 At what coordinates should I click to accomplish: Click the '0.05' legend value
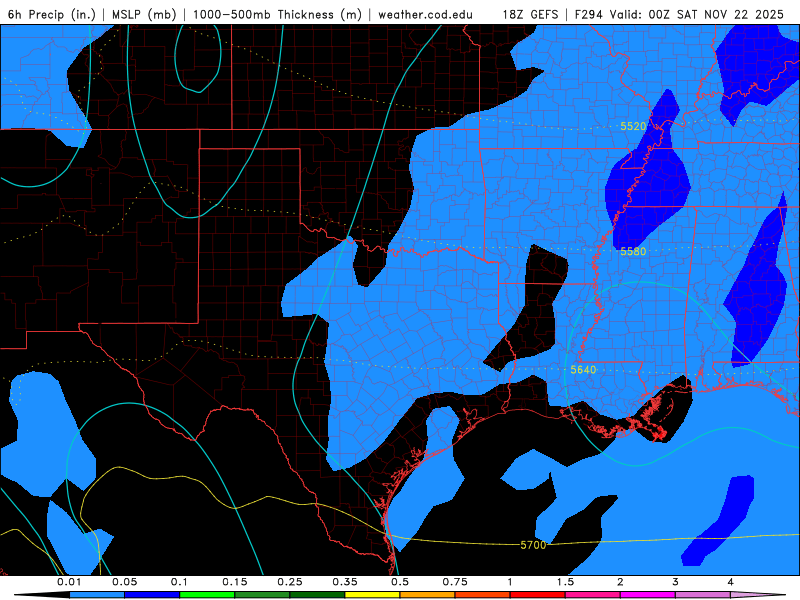tap(125, 582)
